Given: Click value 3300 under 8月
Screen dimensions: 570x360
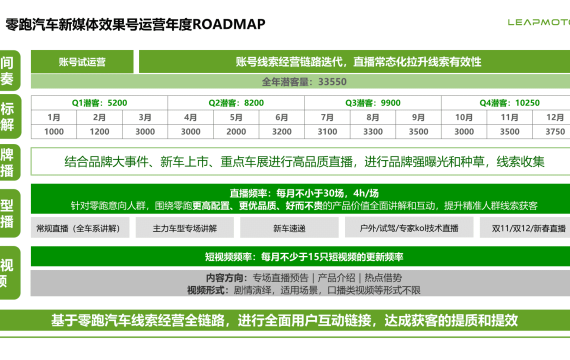Looking at the screenshot, I should click(373, 132).
